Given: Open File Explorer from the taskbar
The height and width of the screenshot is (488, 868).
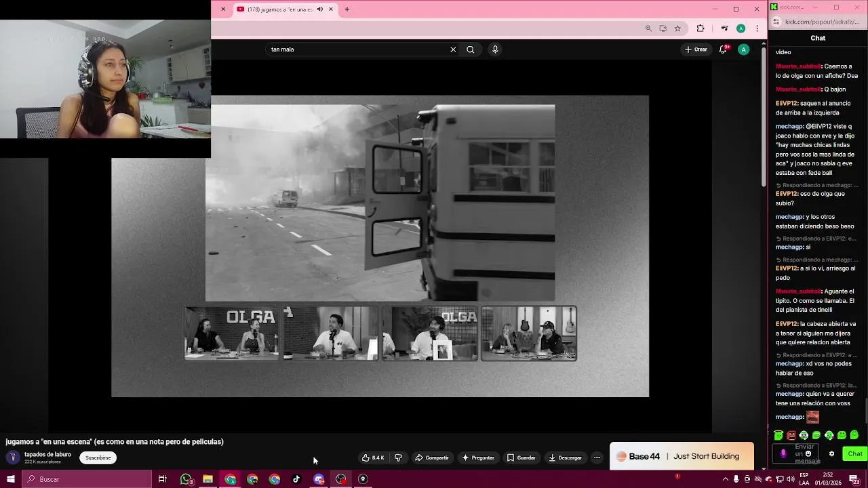Looking at the screenshot, I should tap(208, 479).
